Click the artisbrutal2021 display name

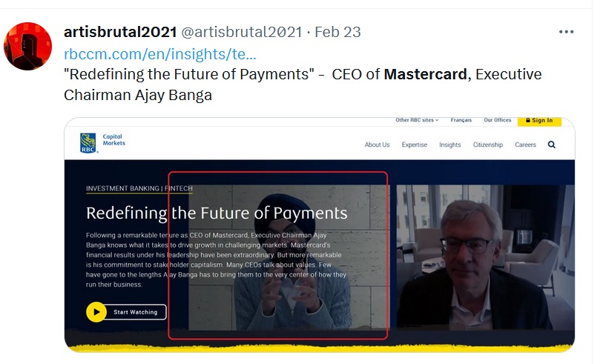tap(121, 32)
